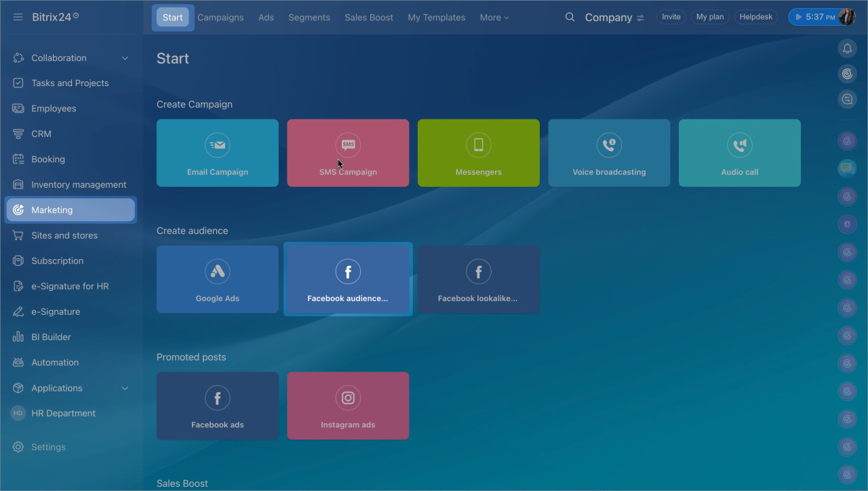Open company settings sliders icon
Viewport: 868px width, 491px height.
[x=641, y=18]
